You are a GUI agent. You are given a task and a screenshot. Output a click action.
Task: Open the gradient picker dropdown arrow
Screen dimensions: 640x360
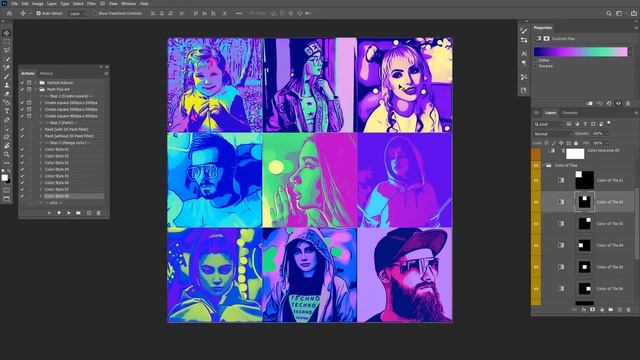[x=631, y=52]
